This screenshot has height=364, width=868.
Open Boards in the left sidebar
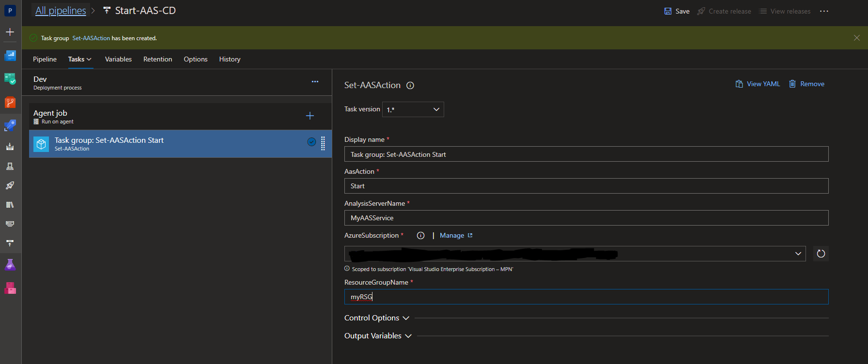tap(10, 79)
